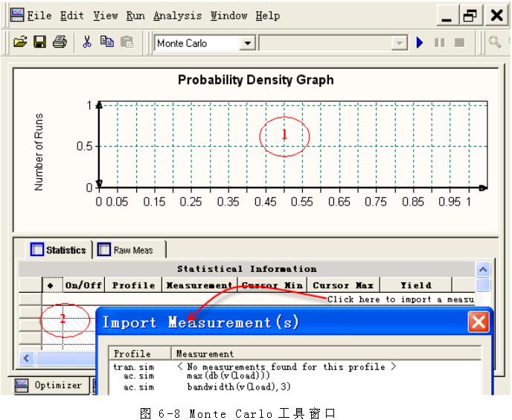Select the Optimizer tab at bottom
The width and height of the screenshot is (512, 420).
point(51,385)
